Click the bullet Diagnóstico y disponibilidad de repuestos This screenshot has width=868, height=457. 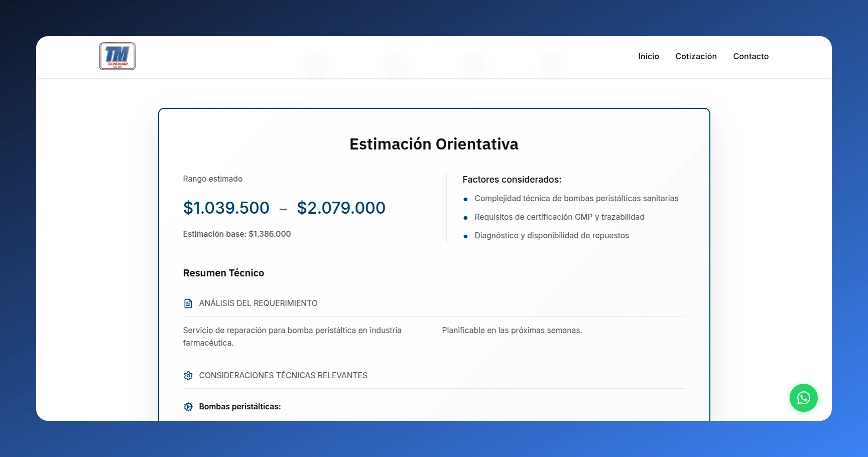coord(552,236)
